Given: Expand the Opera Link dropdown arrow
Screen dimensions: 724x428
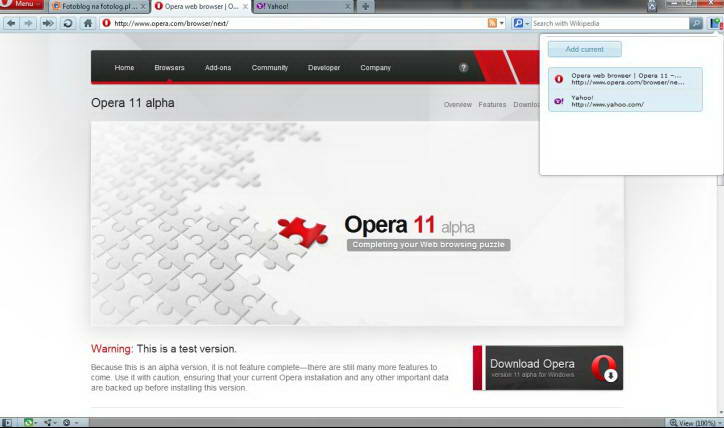Looking at the screenshot, I should (36, 423).
